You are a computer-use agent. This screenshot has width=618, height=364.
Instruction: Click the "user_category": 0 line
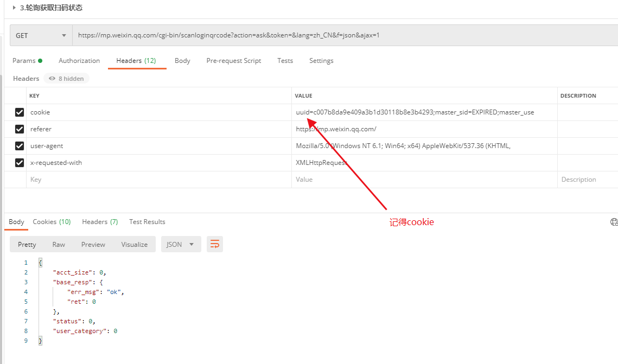[85, 331]
